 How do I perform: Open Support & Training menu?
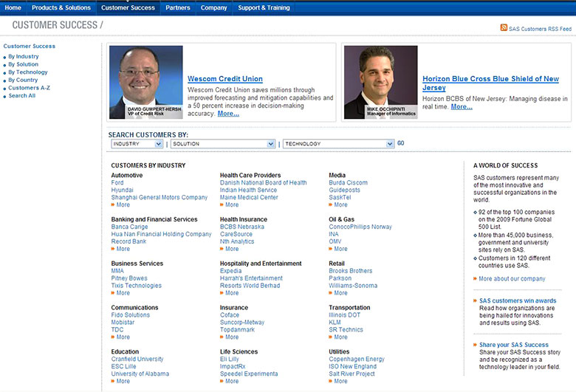[x=264, y=7]
